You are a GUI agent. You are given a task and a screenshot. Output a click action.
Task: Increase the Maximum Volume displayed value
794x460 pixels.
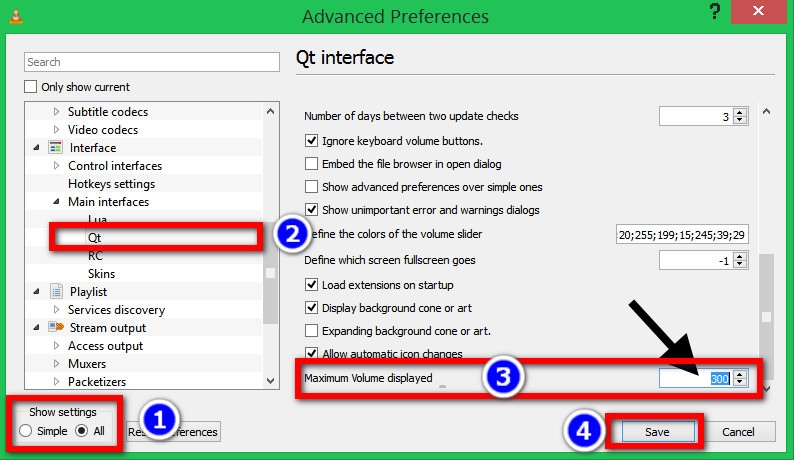(740, 373)
